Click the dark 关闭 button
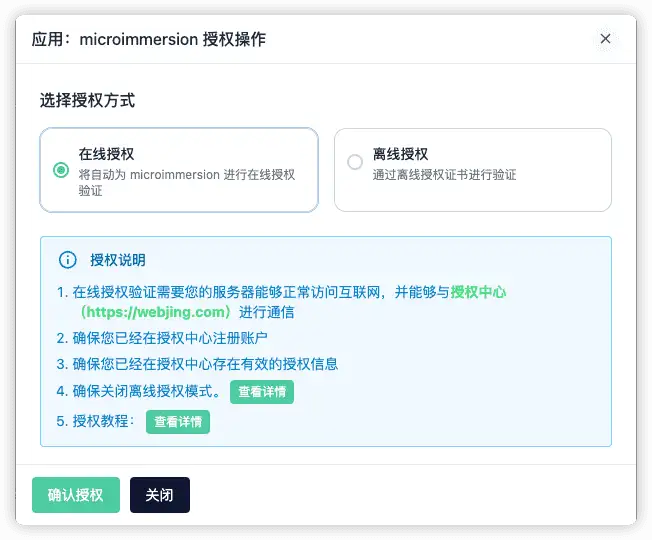 pos(160,495)
